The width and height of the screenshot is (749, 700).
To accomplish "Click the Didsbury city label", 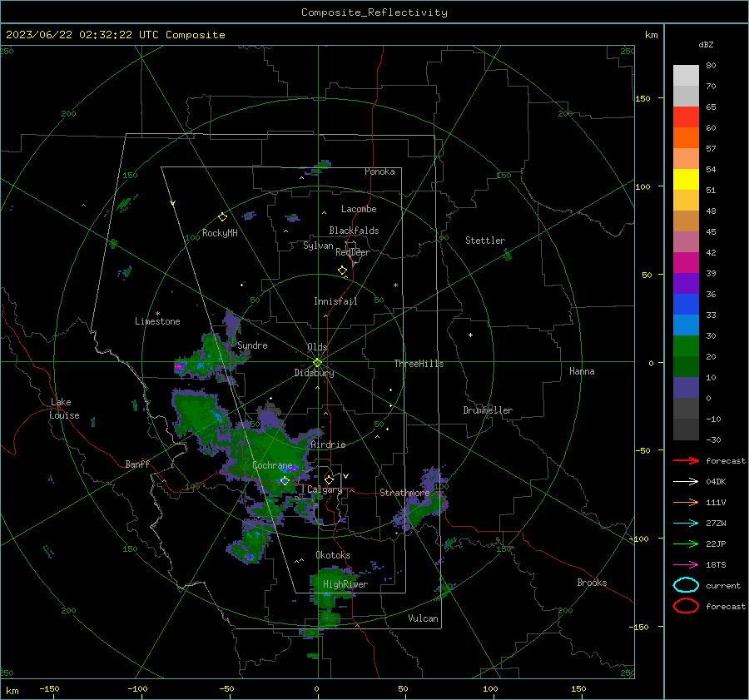I will (x=315, y=373).
